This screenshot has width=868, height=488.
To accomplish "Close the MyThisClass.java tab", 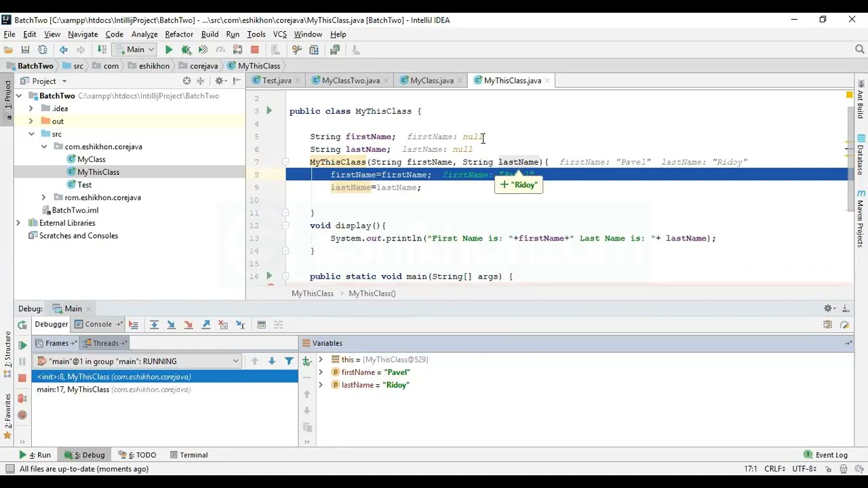I will [547, 81].
